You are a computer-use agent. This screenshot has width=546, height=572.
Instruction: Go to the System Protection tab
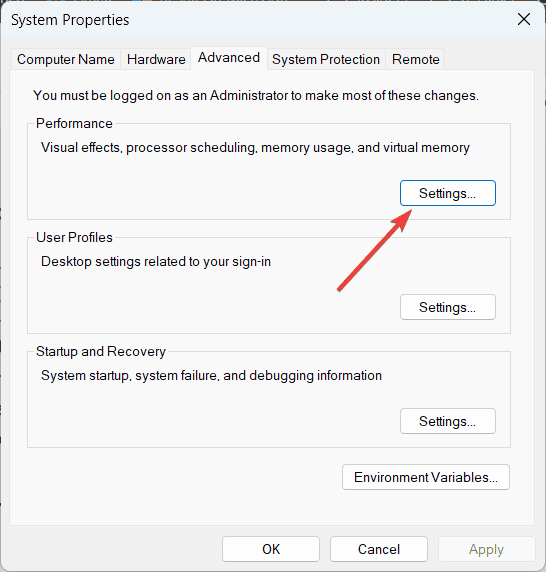326,59
